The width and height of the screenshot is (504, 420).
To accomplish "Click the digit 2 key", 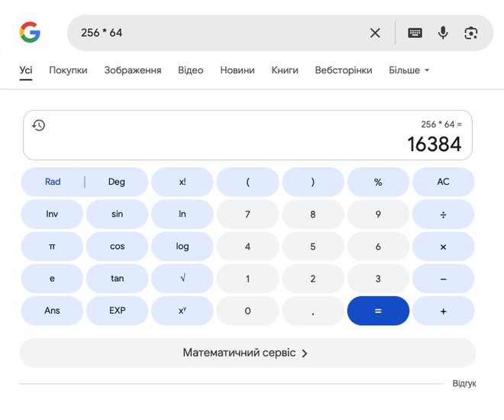I will (x=313, y=279).
